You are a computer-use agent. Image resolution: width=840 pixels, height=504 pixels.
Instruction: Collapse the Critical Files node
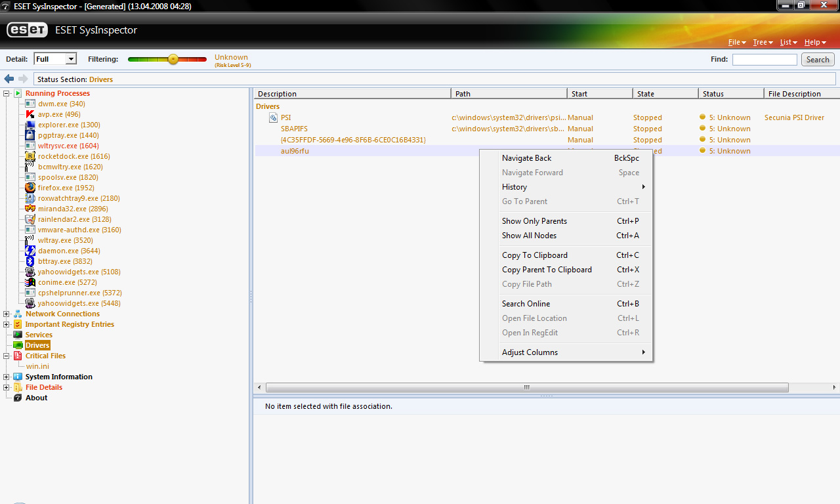point(7,356)
